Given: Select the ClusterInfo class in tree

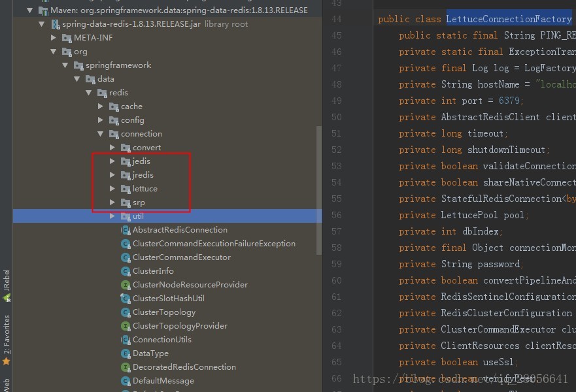Looking at the screenshot, I should point(153,271).
